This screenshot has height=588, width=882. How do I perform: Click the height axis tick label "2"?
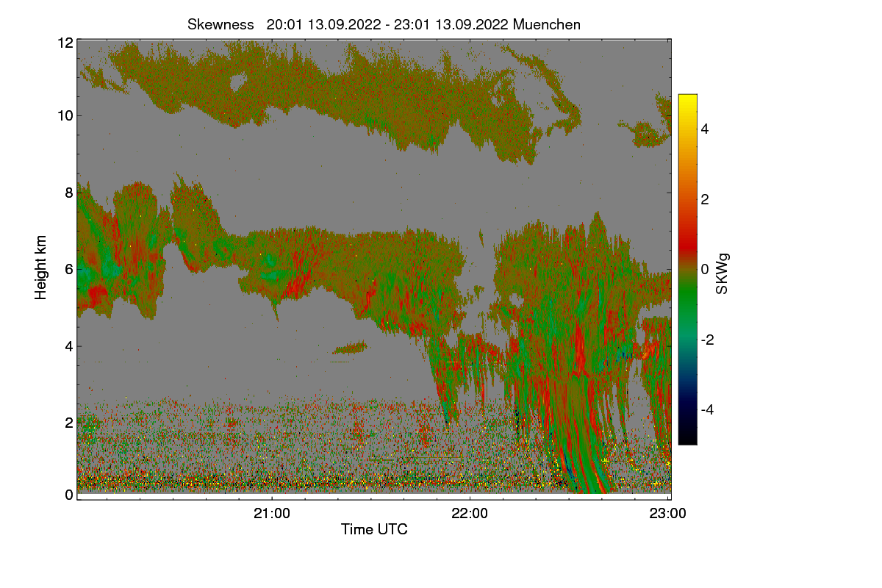[x=69, y=423]
